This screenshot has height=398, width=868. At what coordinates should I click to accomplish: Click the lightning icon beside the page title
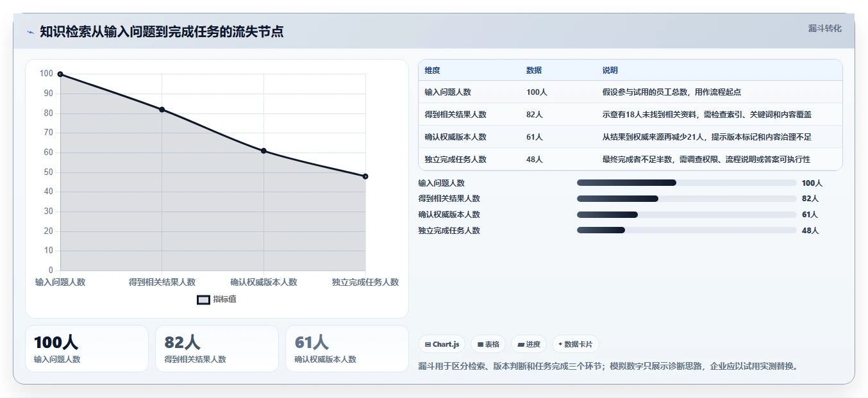[30, 33]
